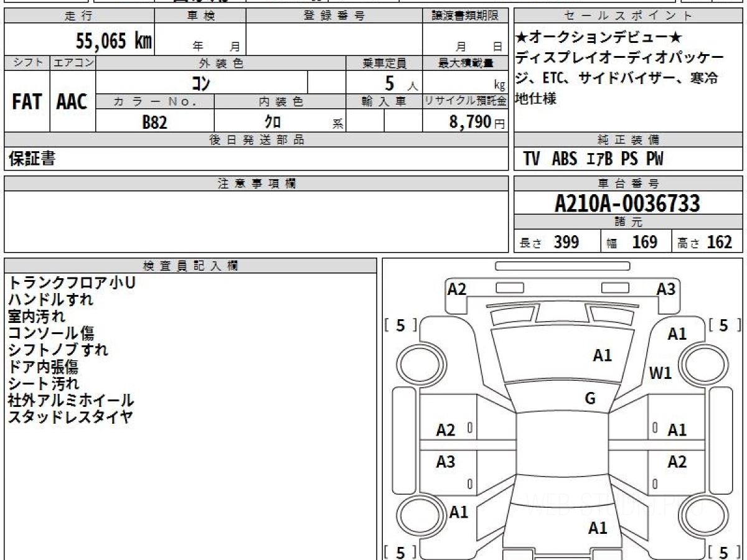Click the G mark on the windshield

(x=590, y=399)
